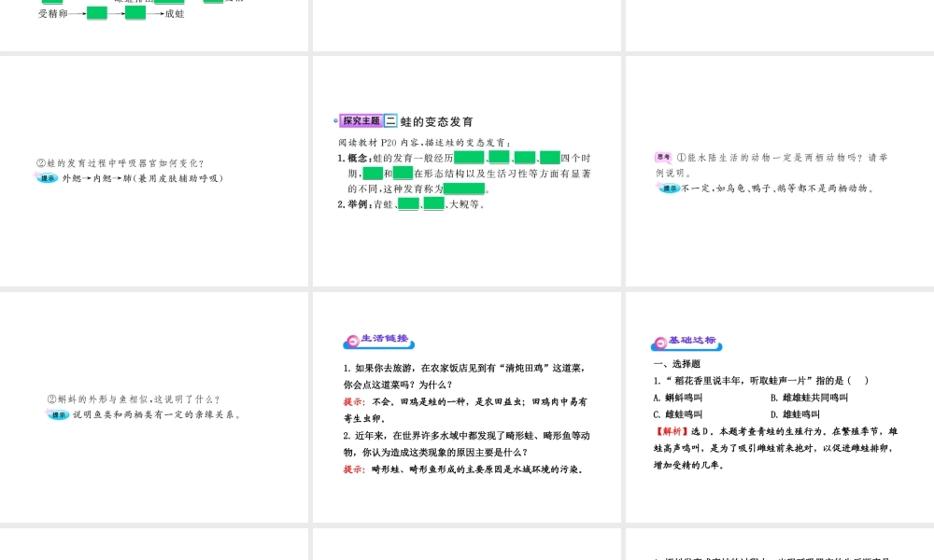
Task: Click the bold label 2. 举例
Action: pyautogui.click(x=355, y=204)
